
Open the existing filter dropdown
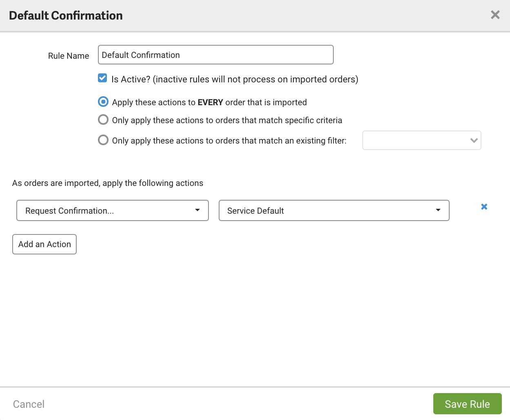[x=422, y=140]
